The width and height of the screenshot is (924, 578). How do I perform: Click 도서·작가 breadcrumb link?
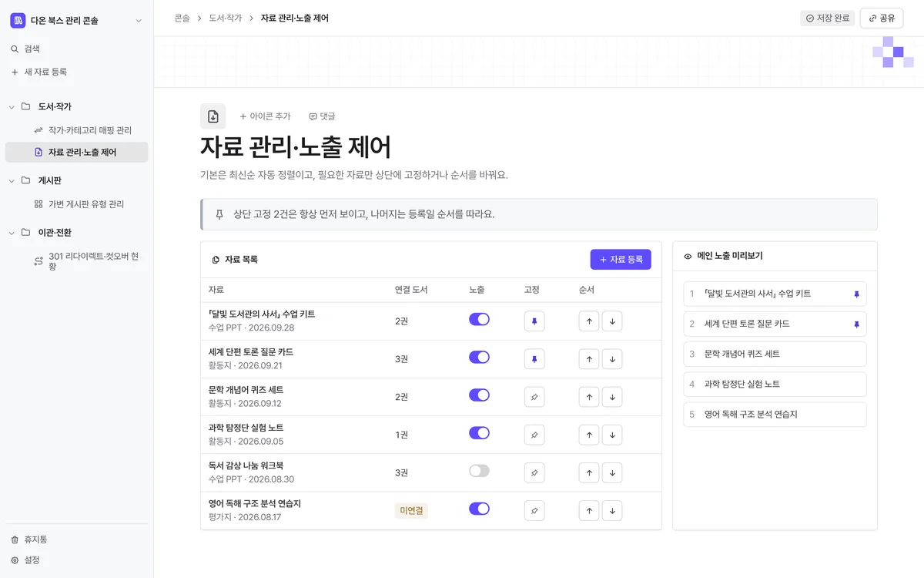coord(226,18)
